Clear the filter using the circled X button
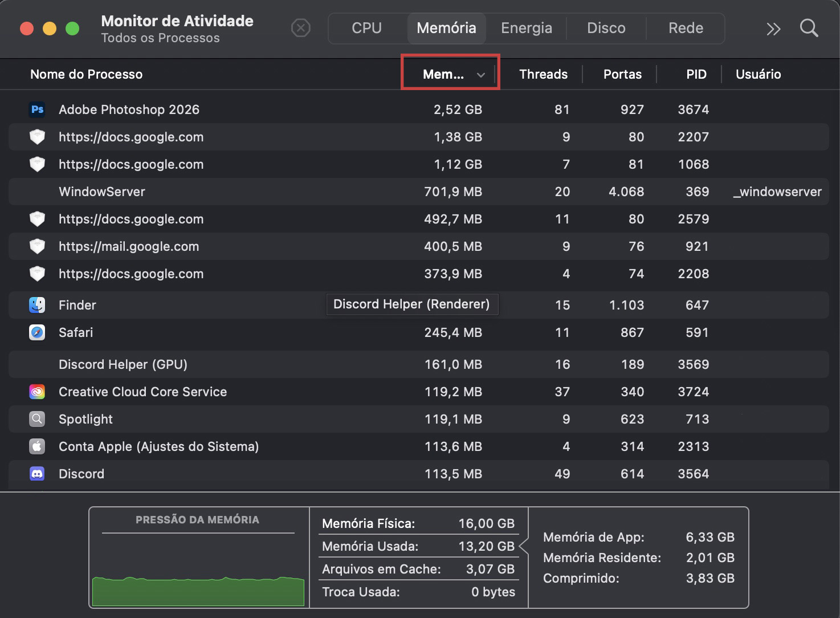 coord(301,28)
